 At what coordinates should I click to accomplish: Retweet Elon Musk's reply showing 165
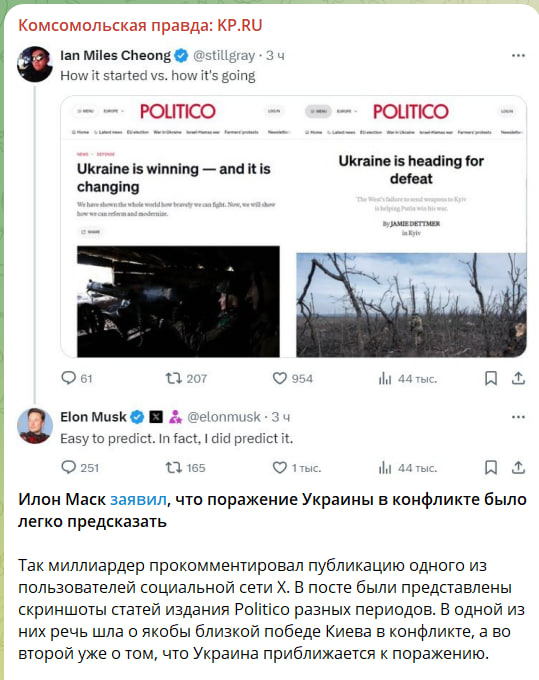(x=173, y=468)
